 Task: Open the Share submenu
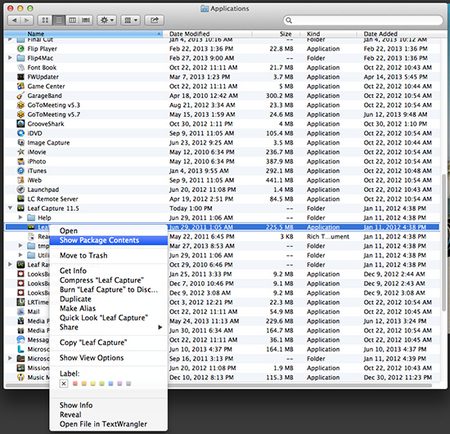point(108,327)
